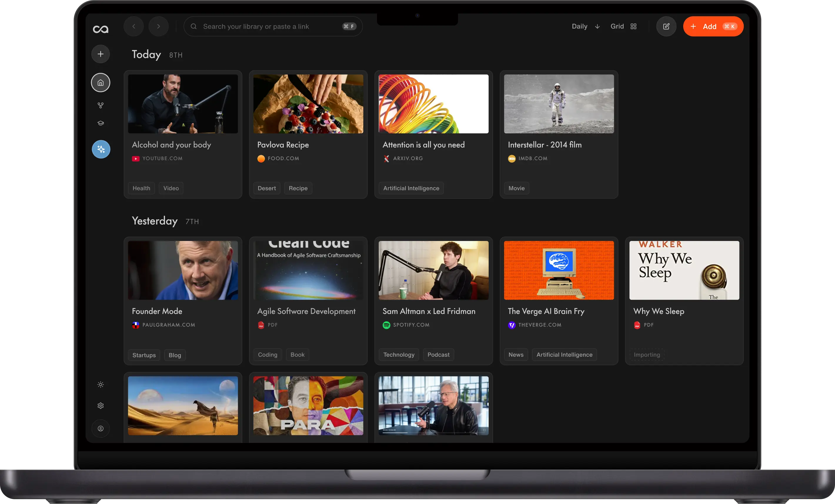The width and height of the screenshot is (835, 504).
Task: Open the user profile icon
Action: [x=101, y=428]
